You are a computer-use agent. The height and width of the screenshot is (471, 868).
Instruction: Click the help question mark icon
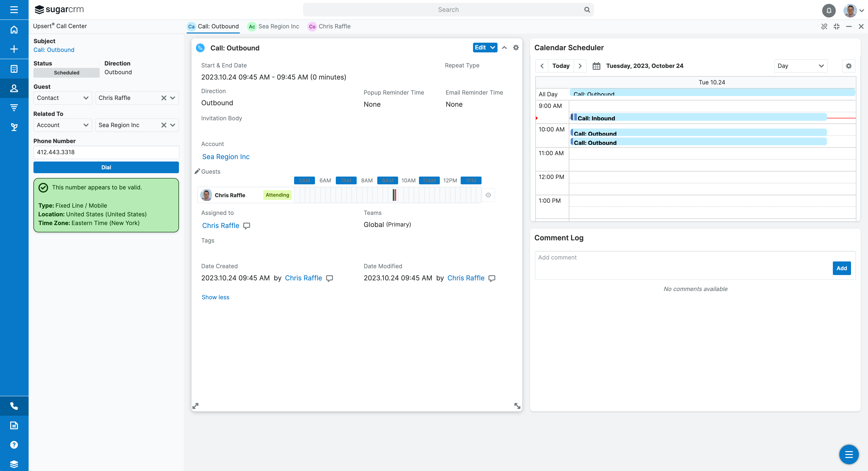14,445
